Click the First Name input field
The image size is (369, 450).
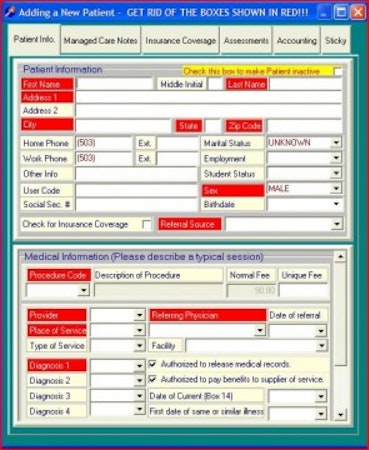[x=115, y=84]
